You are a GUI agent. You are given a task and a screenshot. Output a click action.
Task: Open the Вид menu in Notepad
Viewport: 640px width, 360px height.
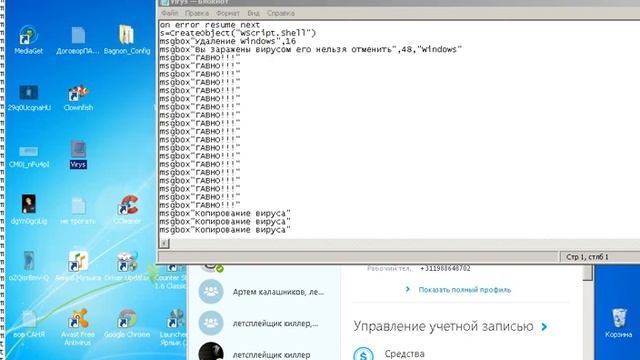click(253, 13)
